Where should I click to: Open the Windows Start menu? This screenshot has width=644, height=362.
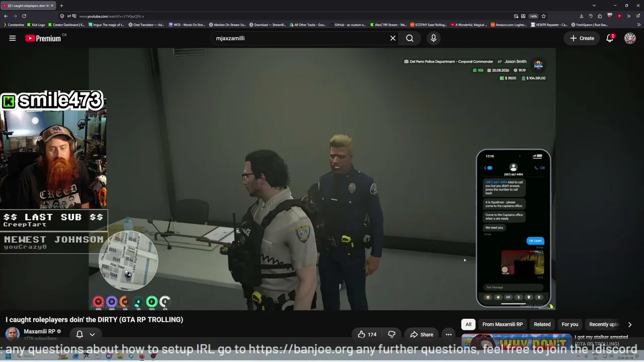(x=8, y=356)
